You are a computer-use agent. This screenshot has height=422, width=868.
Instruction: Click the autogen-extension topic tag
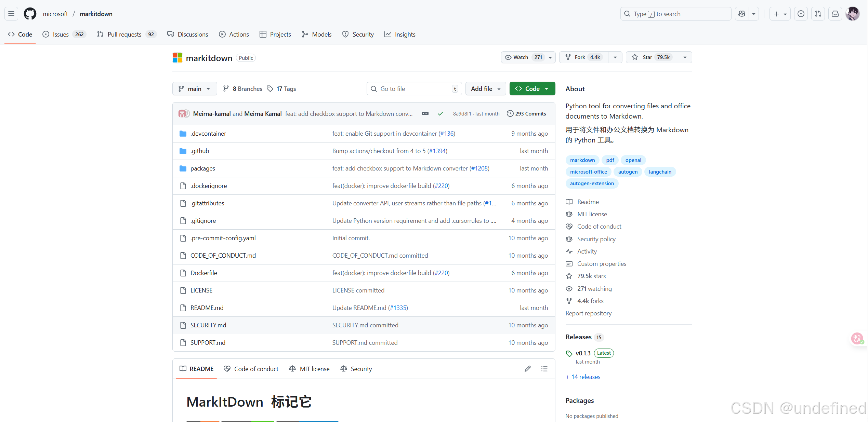tap(592, 183)
